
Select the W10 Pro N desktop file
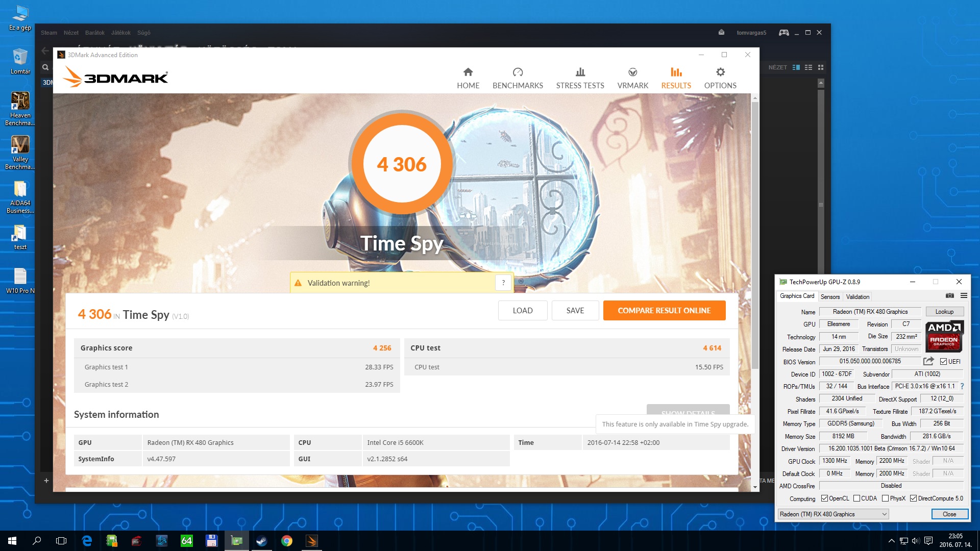point(20,281)
